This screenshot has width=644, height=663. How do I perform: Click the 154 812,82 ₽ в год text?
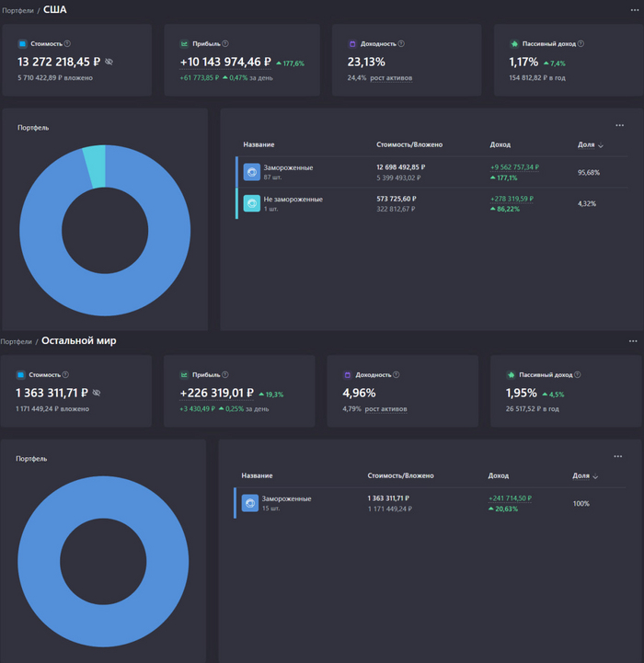[537, 78]
